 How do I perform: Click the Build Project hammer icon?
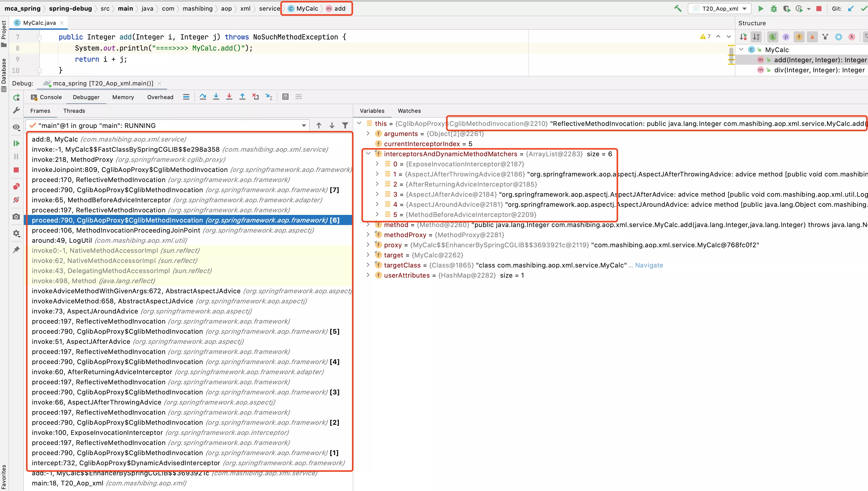click(678, 9)
